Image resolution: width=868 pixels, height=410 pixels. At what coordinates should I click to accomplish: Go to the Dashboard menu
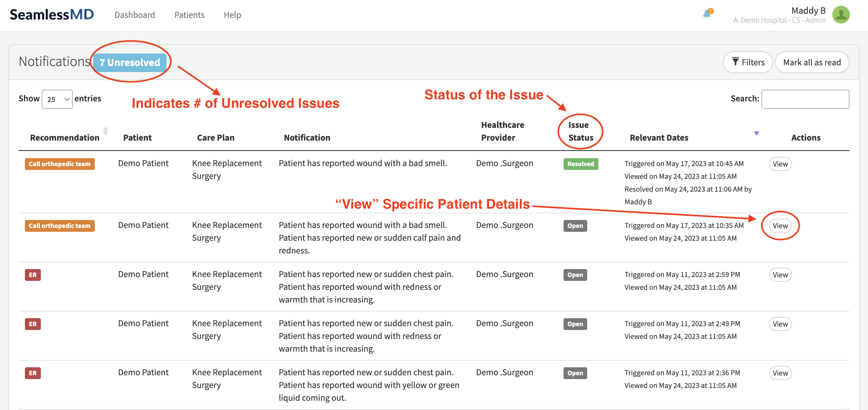[x=134, y=15]
